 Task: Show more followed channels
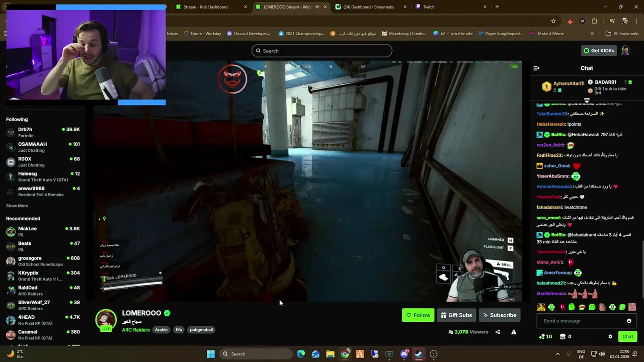pyautogui.click(x=17, y=206)
